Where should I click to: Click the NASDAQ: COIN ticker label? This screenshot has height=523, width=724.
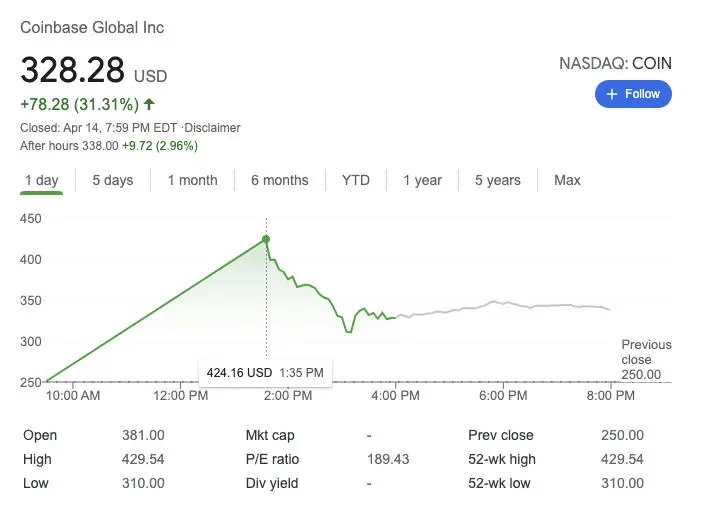pos(615,63)
